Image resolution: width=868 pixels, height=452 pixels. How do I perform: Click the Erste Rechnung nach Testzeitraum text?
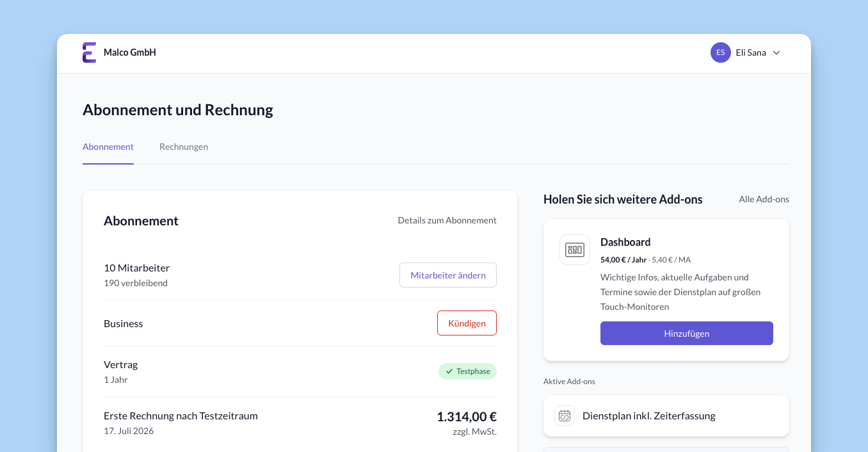pos(181,416)
